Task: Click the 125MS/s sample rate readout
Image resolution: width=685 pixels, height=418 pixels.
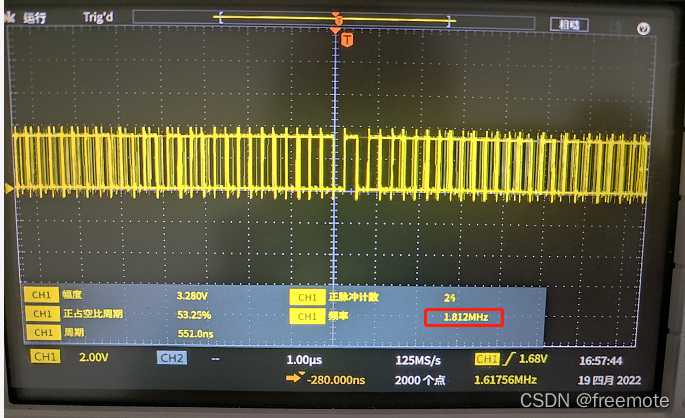Action: [418, 360]
